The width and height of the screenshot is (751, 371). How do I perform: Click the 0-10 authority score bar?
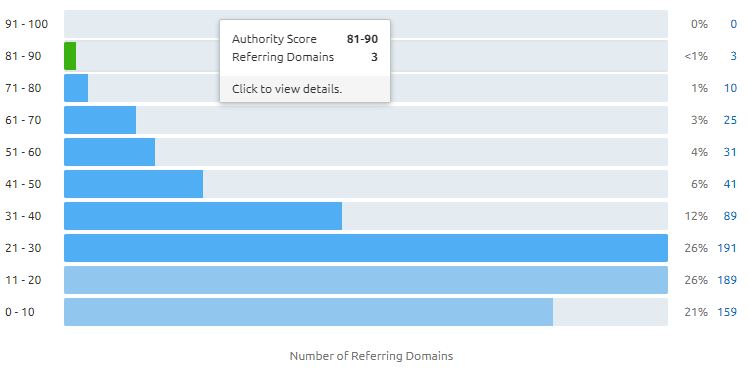click(308, 312)
